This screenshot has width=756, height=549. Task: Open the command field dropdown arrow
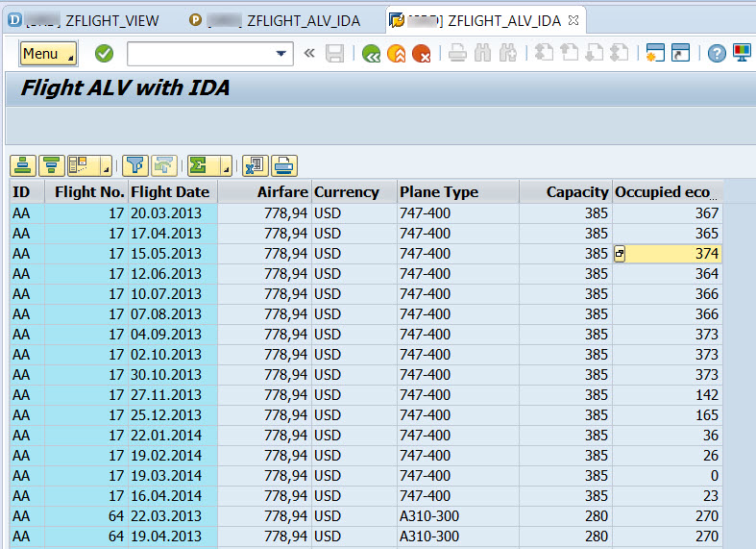(x=281, y=54)
